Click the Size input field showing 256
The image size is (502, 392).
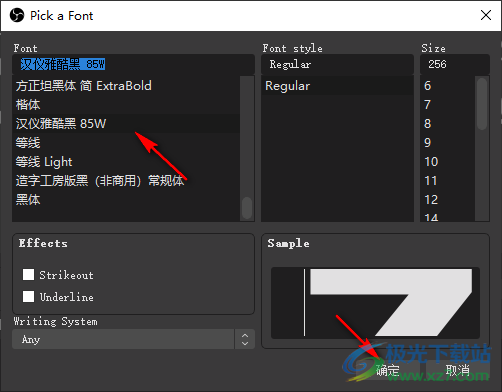click(455, 64)
